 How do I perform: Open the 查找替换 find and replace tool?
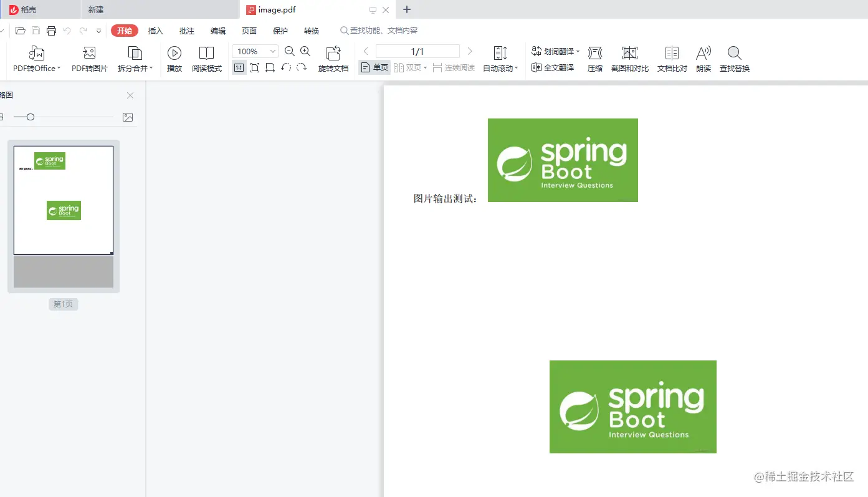(x=735, y=59)
